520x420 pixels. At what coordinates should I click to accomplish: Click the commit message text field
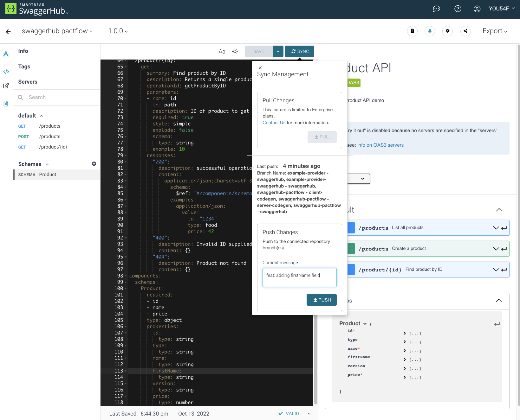299,277
